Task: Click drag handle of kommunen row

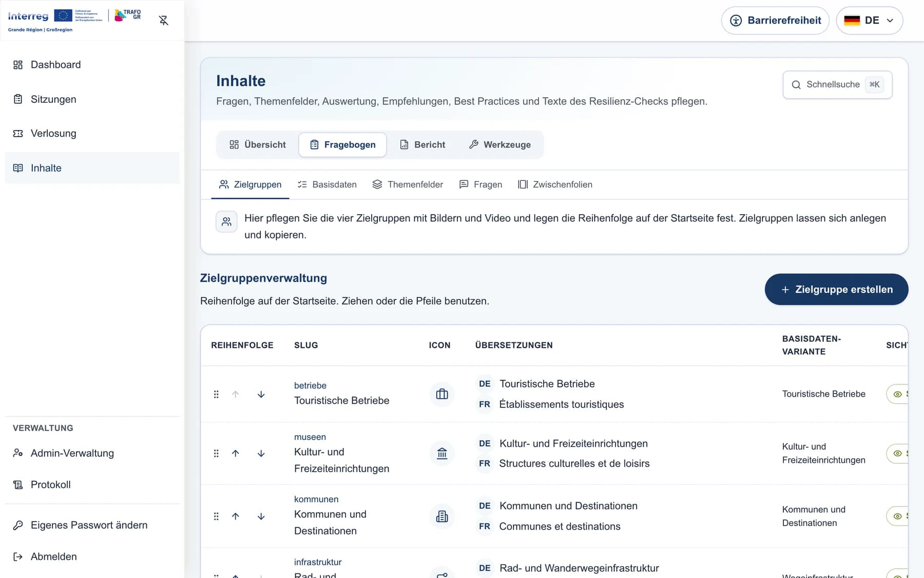Action: pos(216,516)
